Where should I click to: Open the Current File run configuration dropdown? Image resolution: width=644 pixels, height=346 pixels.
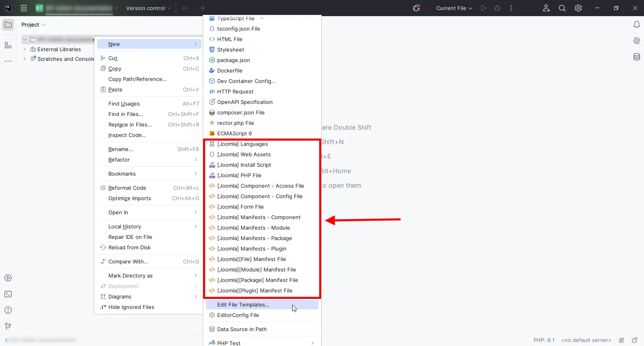[454, 8]
